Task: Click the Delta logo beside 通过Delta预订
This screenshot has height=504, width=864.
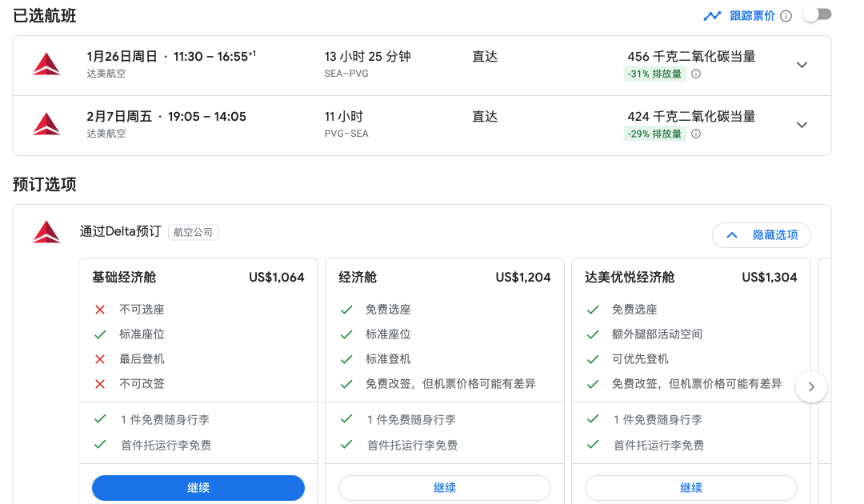Action: [46, 233]
